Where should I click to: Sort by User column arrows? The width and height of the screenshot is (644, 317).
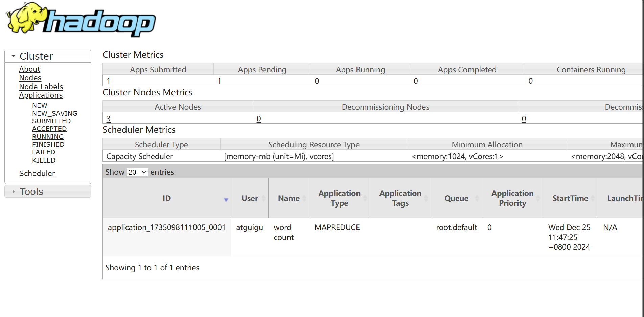(264, 198)
